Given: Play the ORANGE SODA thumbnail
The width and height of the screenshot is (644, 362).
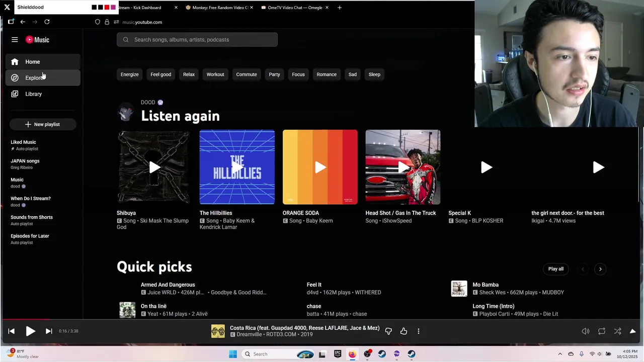Looking at the screenshot, I should [320, 167].
